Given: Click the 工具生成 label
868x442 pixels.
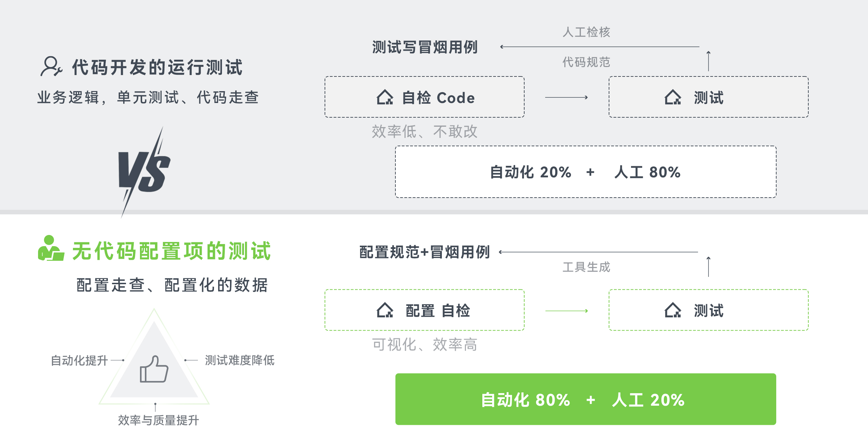Looking at the screenshot, I should click(x=586, y=267).
